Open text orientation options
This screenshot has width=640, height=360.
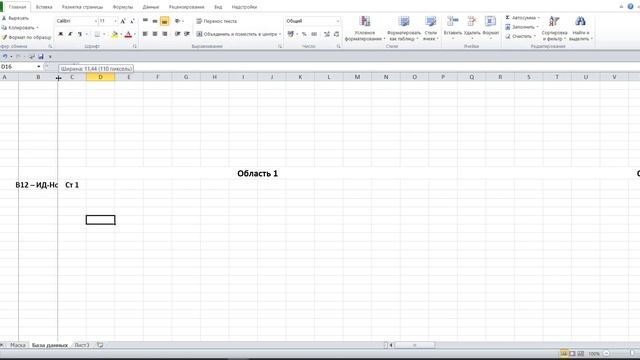point(179,21)
